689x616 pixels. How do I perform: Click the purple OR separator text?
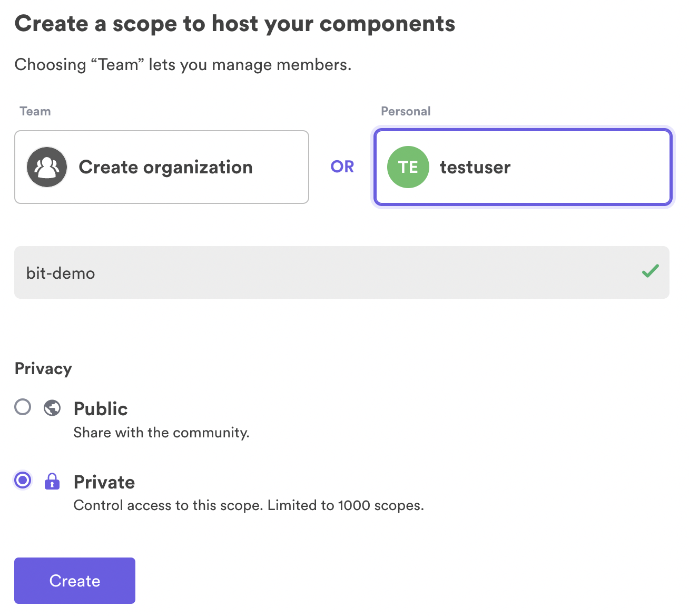tap(342, 167)
